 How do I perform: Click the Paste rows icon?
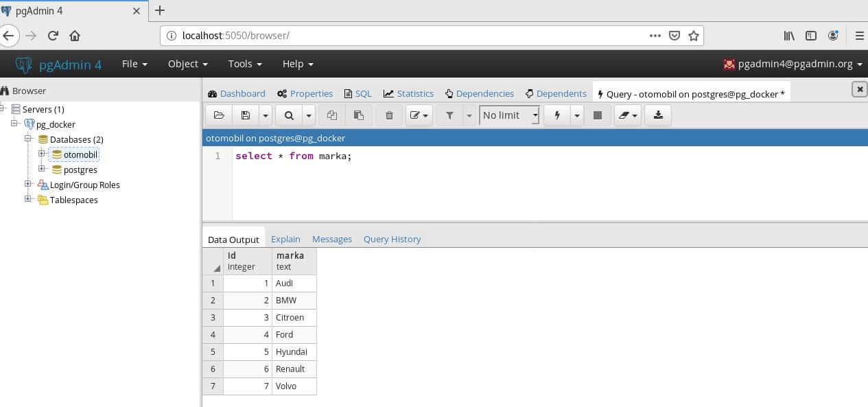[358, 115]
